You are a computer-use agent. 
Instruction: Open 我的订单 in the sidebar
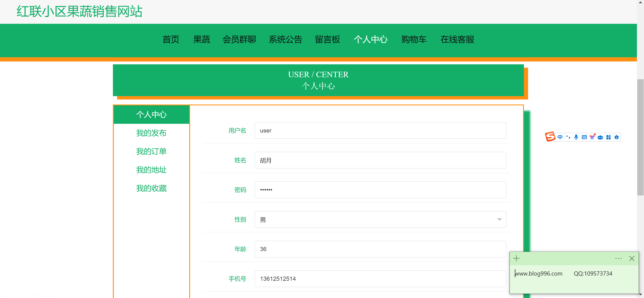pos(151,151)
